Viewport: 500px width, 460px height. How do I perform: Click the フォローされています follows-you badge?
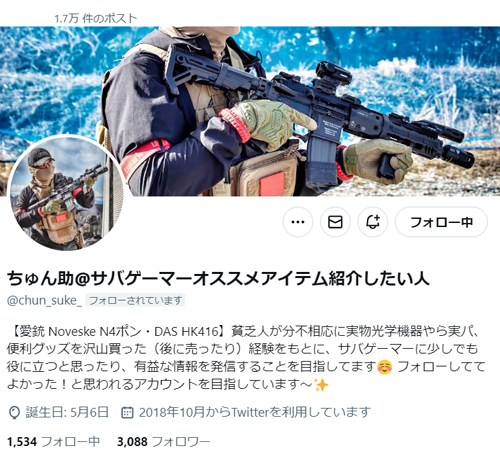(135, 300)
